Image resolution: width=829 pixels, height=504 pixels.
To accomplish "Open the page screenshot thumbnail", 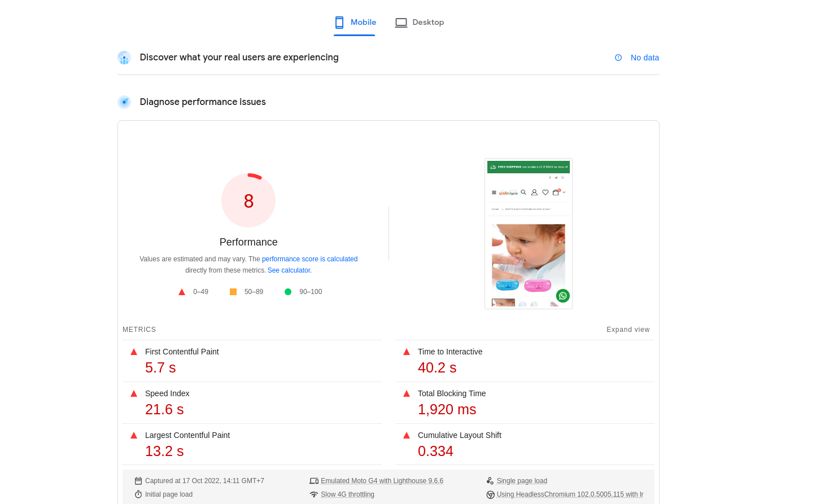I will 528,234.
